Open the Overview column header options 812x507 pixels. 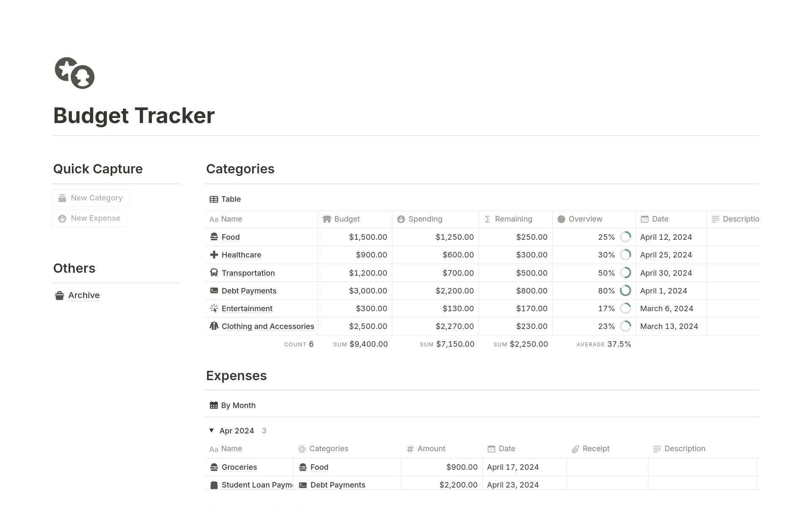pos(585,219)
